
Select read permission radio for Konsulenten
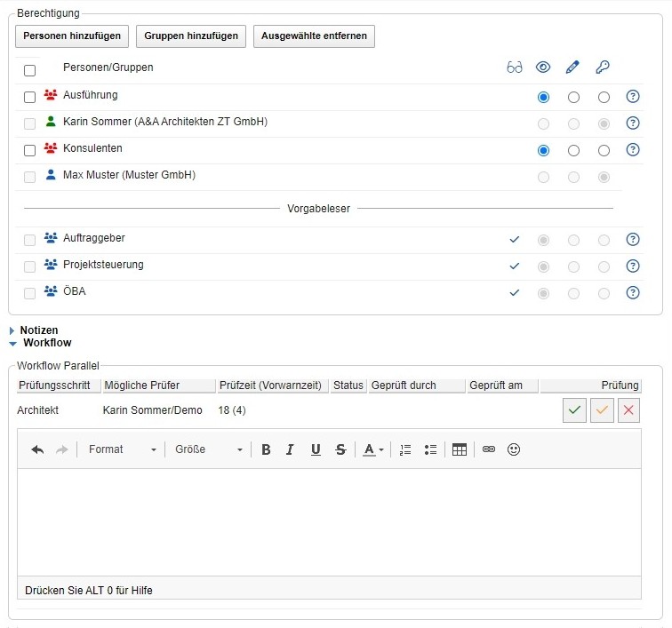coord(543,150)
